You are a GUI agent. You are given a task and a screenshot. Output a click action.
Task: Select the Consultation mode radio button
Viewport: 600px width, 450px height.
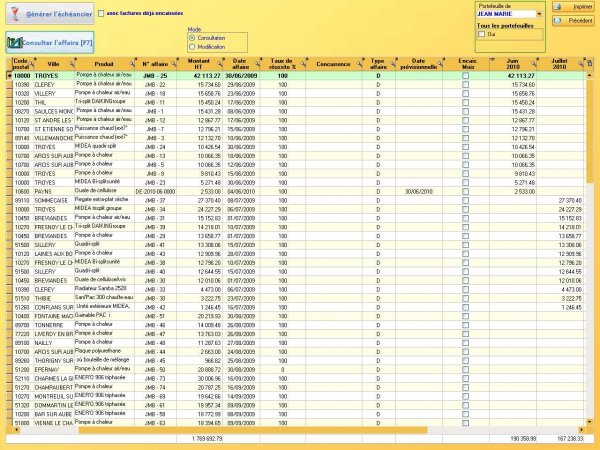coord(192,38)
